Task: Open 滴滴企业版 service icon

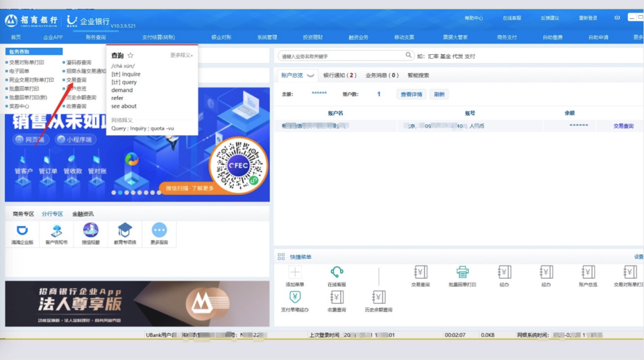Action: click(x=22, y=230)
